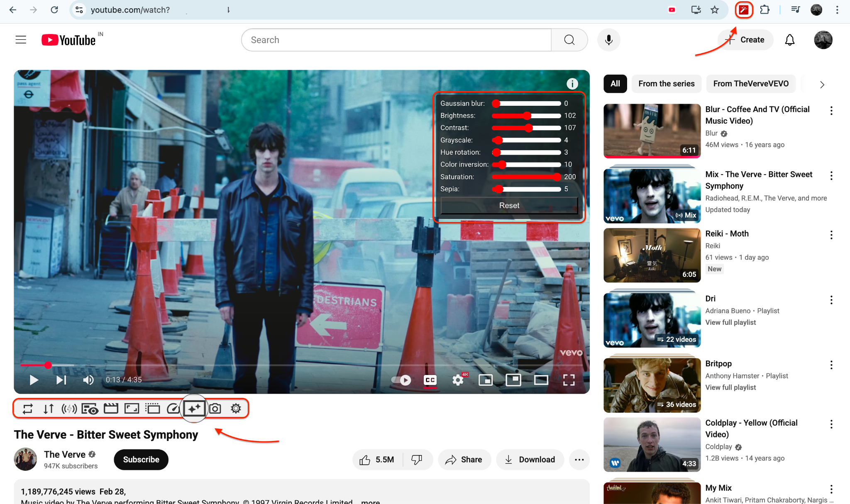Open the media control icon in toolbar
The width and height of the screenshot is (850, 504).
point(796,10)
